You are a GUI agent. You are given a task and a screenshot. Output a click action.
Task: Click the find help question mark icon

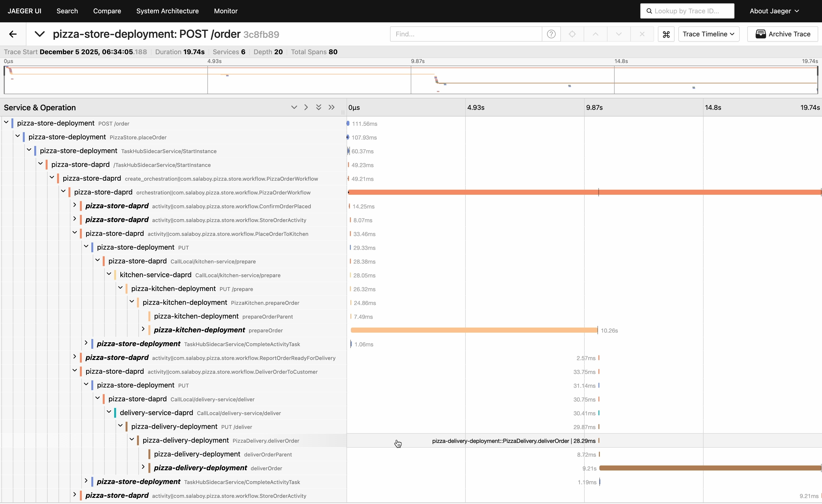coord(551,34)
